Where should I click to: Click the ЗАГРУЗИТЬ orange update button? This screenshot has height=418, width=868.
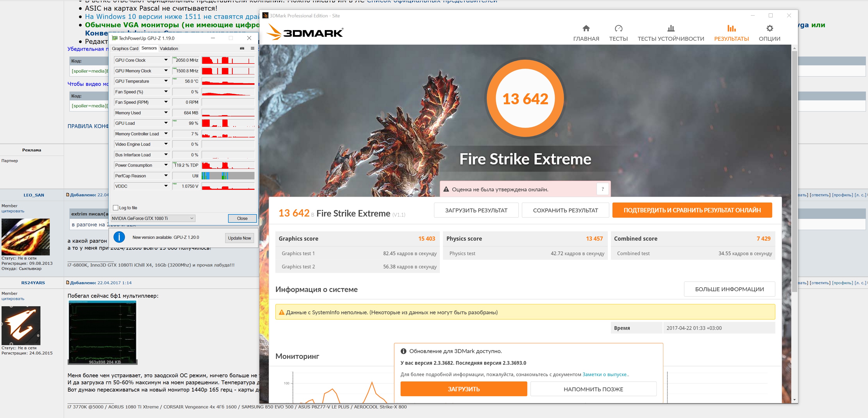(463, 389)
